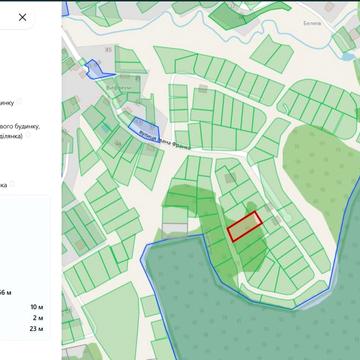Select the red-outlined highlighted parcel
This screenshot has height=360, width=360.
[245, 226]
